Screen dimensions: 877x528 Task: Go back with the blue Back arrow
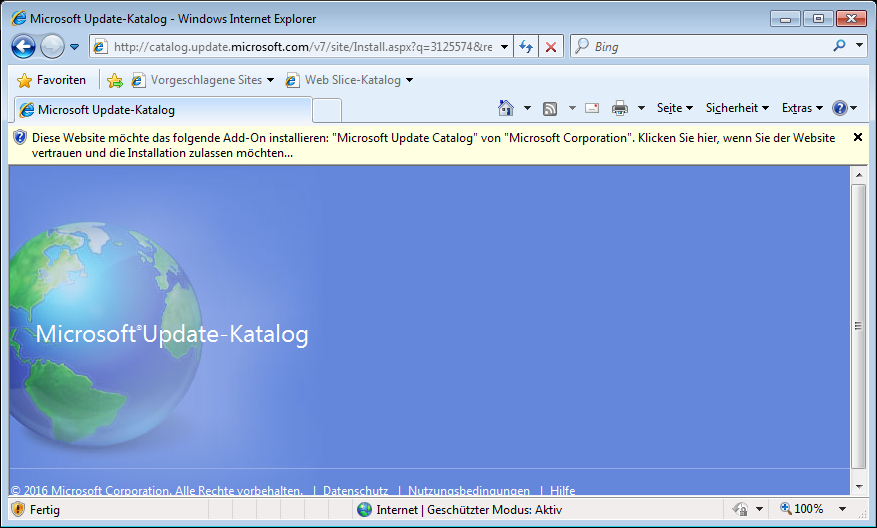pos(23,47)
